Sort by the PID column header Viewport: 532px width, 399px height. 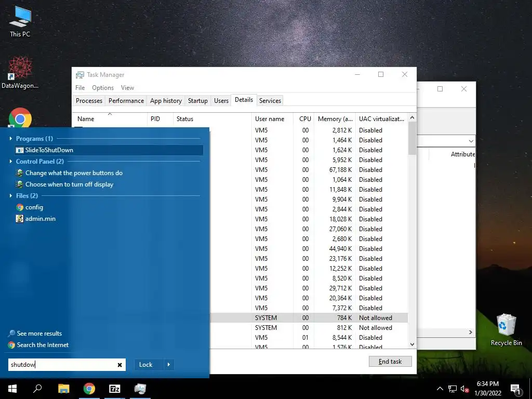[160, 119]
